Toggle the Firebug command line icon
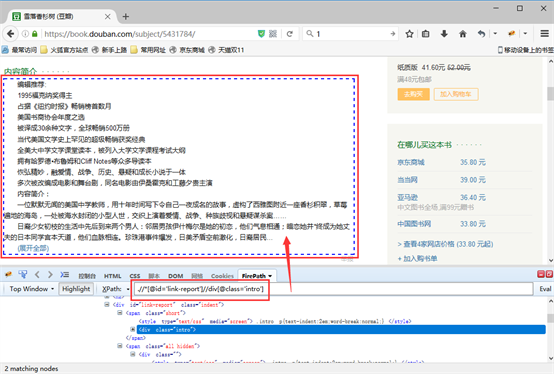The height and width of the screenshot is (374, 554). (x=64, y=274)
